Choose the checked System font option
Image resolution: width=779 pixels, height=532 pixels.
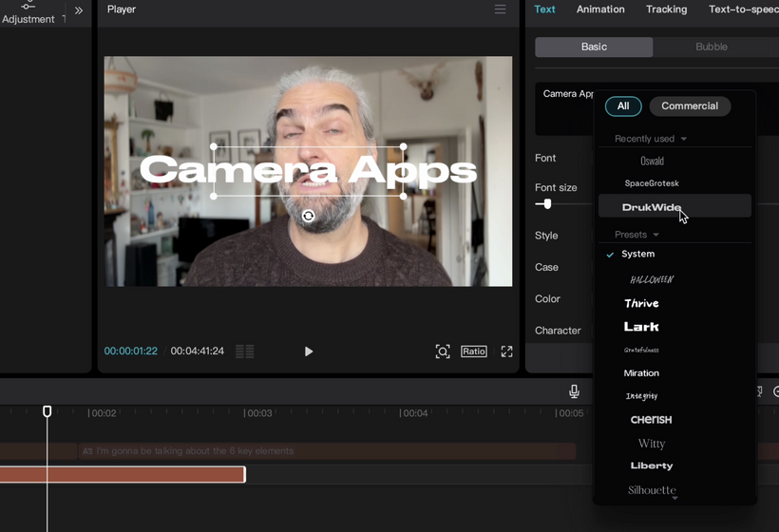(637, 254)
